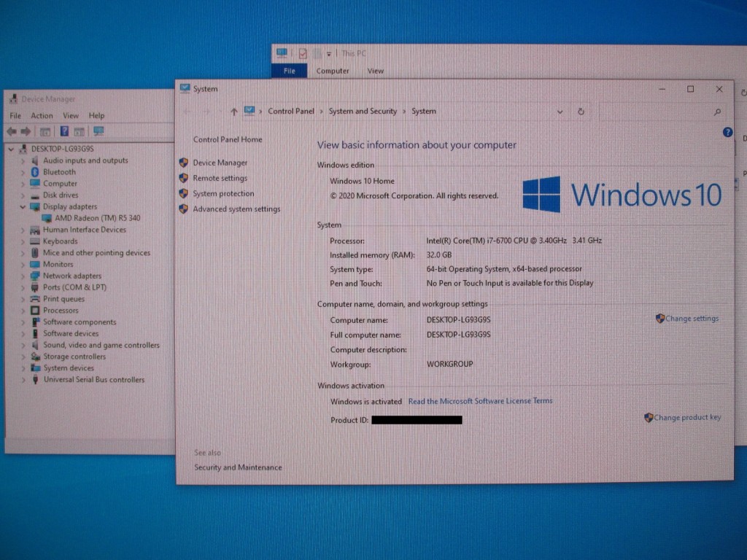Open the Quick Access Toolbar dropdown in This PC
The width and height of the screenshot is (747, 560).
click(329, 54)
